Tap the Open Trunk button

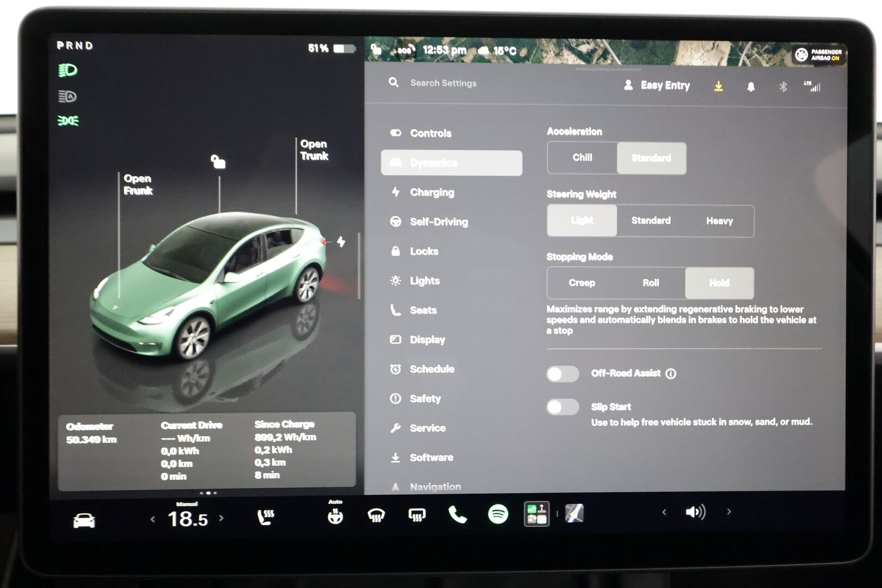314,150
